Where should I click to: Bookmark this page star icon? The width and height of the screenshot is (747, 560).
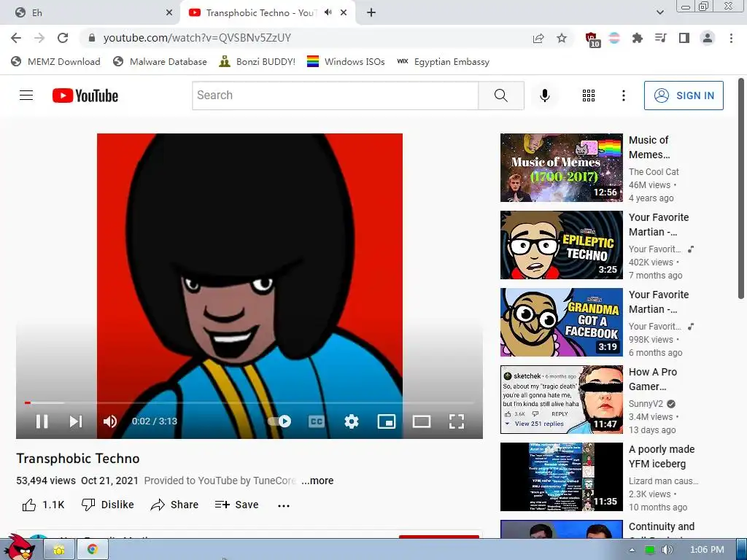click(562, 38)
